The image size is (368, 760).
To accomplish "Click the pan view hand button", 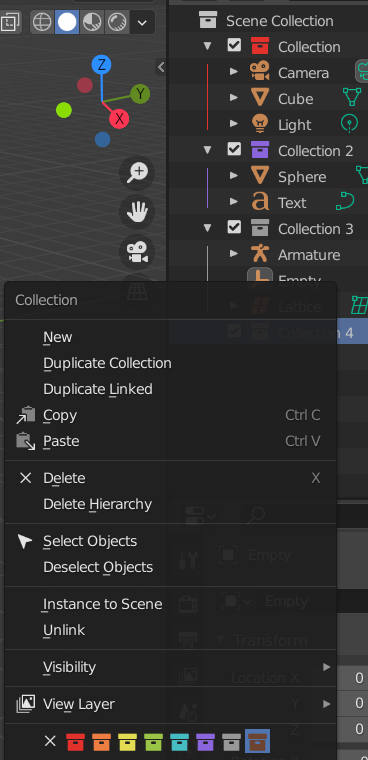I will (137, 212).
